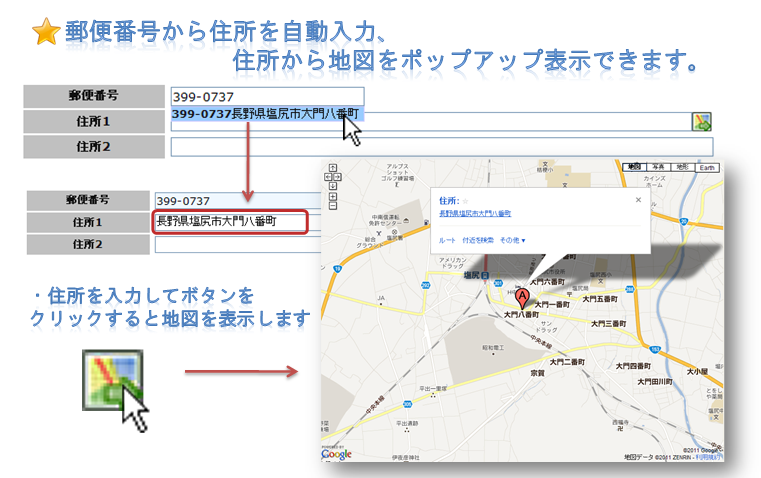The width and height of the screenshot is (761, 478).
Task: Zoom out with the map minus button
Action: (x=333, y=206)
